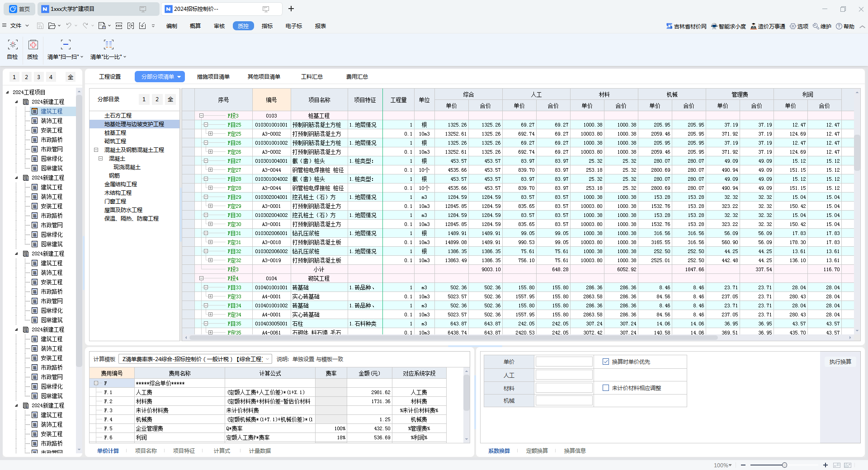The image size is (868, 470).
Task: Collapse fee row F in the cost table
Action: click(x=96, y=383)
